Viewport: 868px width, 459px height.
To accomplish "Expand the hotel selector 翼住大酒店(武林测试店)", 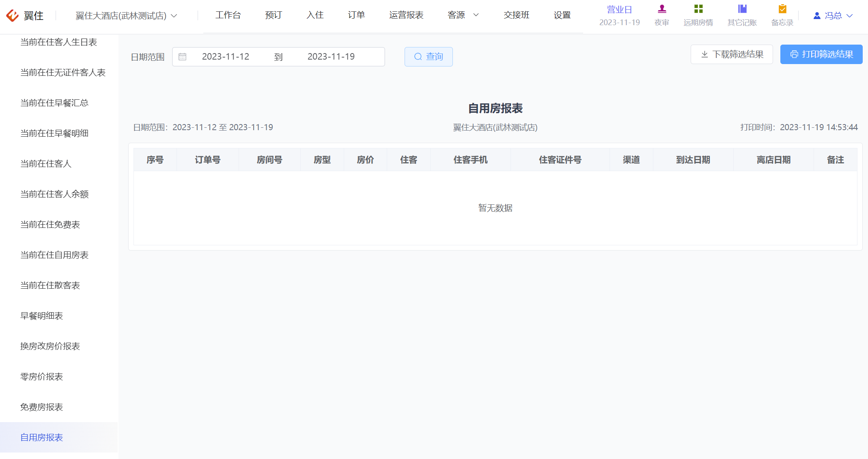I will click(x=126, y=15).
